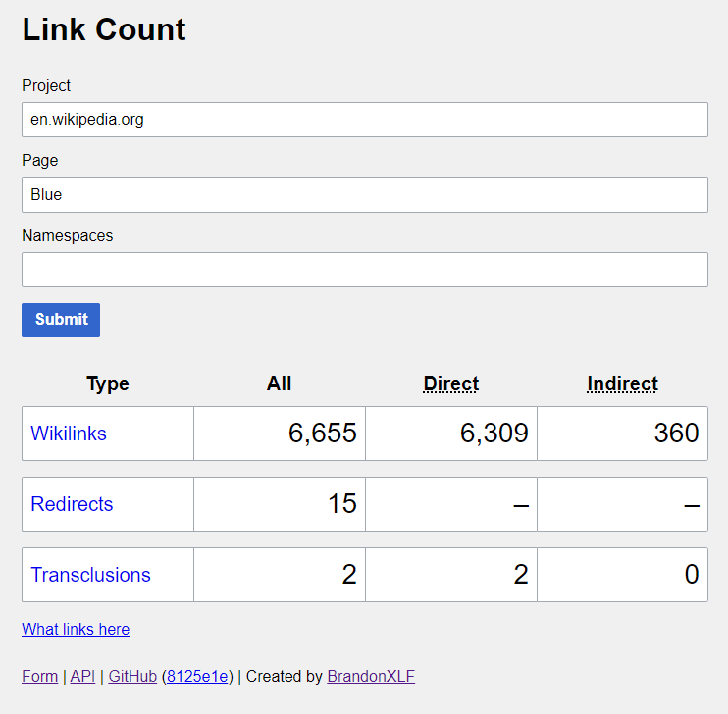Visit BrandonXLF creator link
This screenshot has width=728, height=714.
coord(371,676)
